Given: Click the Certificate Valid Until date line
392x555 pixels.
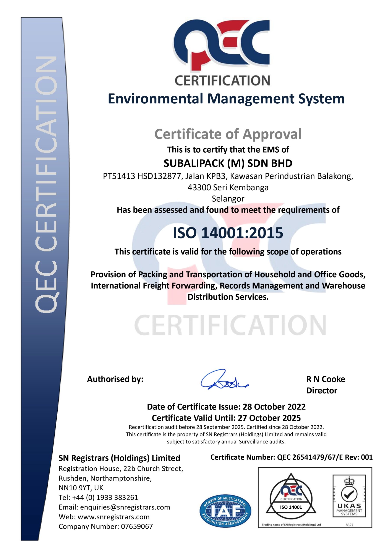Looking at the screenshot, I should [226, 418].
